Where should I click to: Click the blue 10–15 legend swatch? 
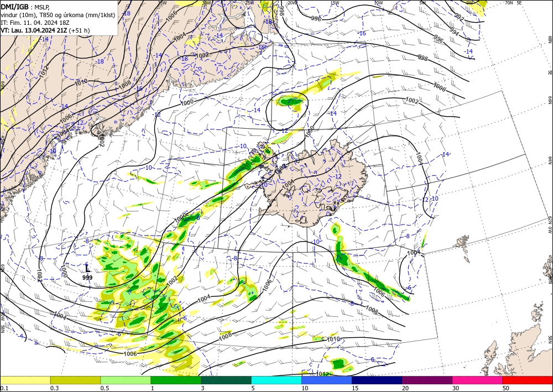[x=327, y=380]
